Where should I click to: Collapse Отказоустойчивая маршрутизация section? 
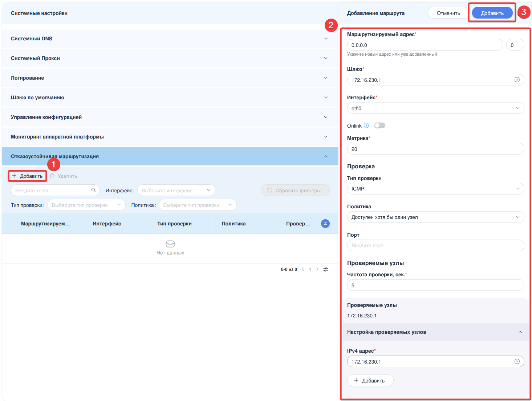pyautogui.click(x=325, y=156)
